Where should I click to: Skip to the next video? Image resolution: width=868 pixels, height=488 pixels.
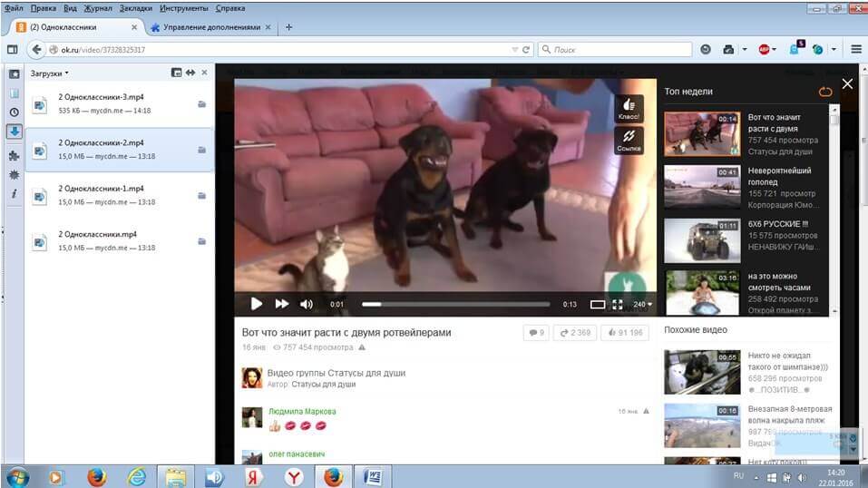pyautogui.click(x=282, y=304)
